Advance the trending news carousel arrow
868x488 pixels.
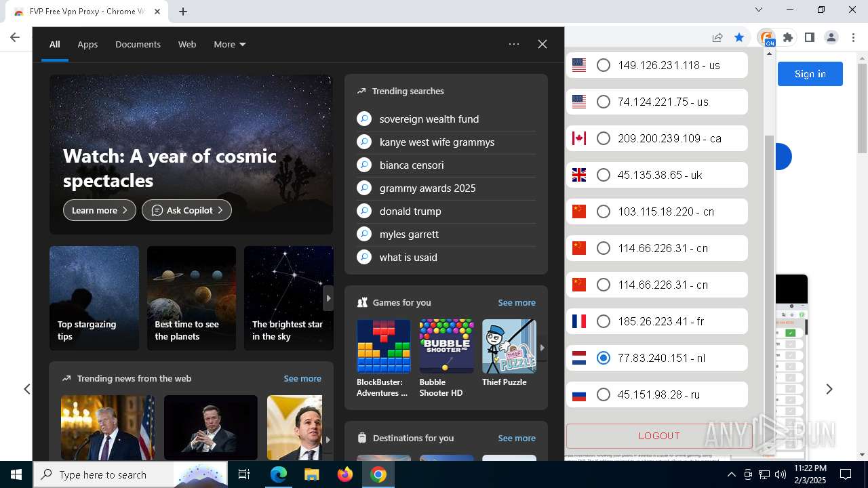pyautogui.click(x=328, y=440)
